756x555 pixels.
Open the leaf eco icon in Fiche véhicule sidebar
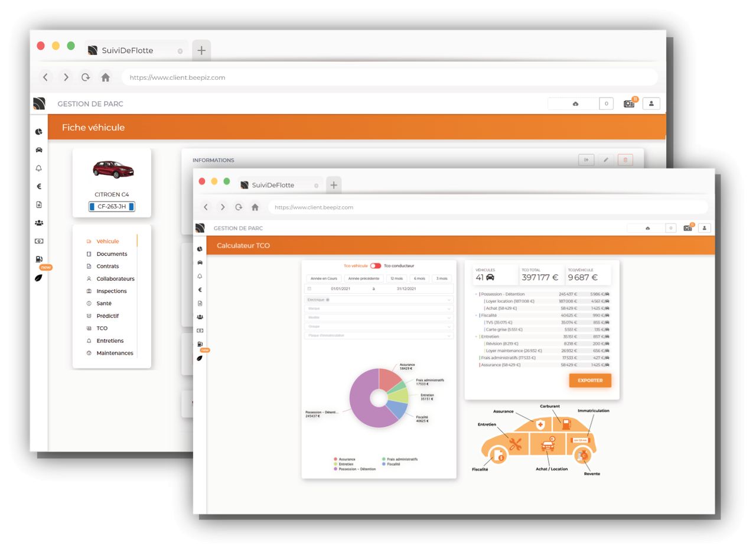click(38, 278)
